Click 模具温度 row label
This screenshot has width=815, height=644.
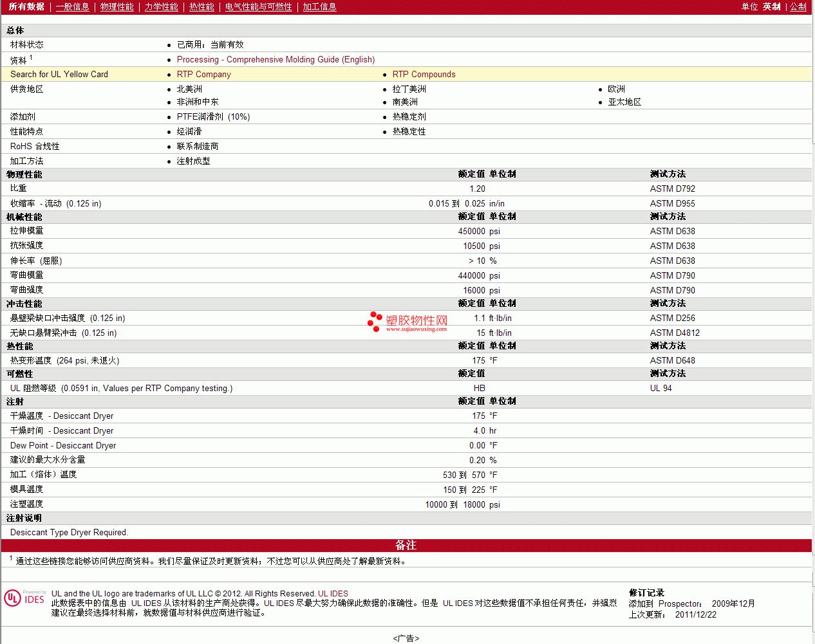click(27, 489)
